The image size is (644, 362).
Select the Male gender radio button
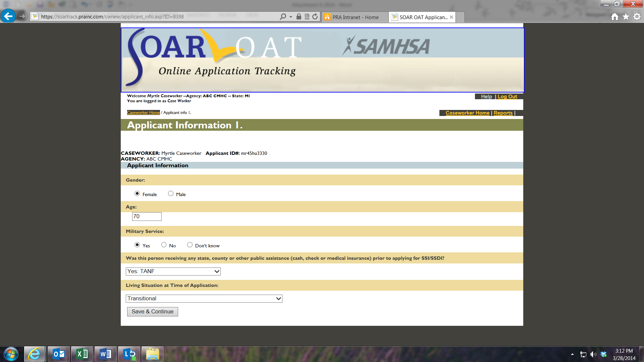(171, 193)
